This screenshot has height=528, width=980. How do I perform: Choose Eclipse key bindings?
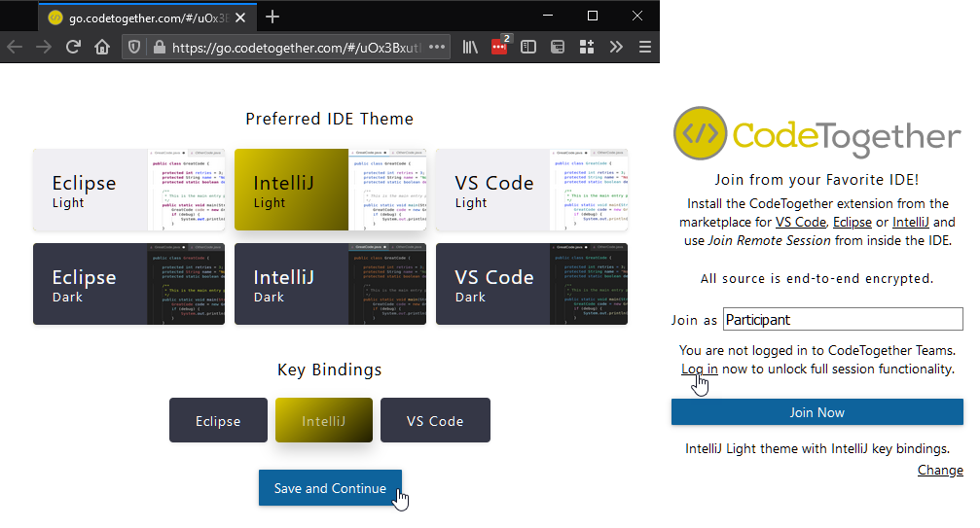tap(218, 421)
